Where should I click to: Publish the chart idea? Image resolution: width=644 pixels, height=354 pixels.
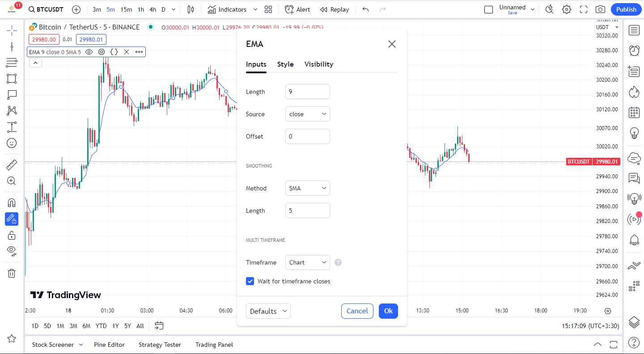[x=626, y=9]
